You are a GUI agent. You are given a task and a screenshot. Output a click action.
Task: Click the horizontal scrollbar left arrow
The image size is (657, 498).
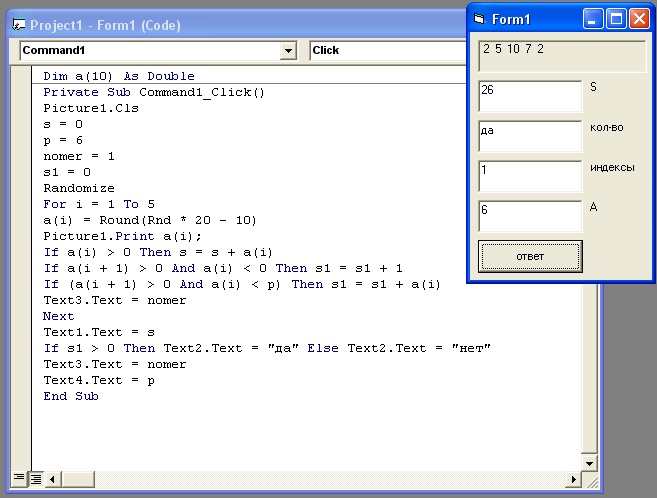[52, 479]
